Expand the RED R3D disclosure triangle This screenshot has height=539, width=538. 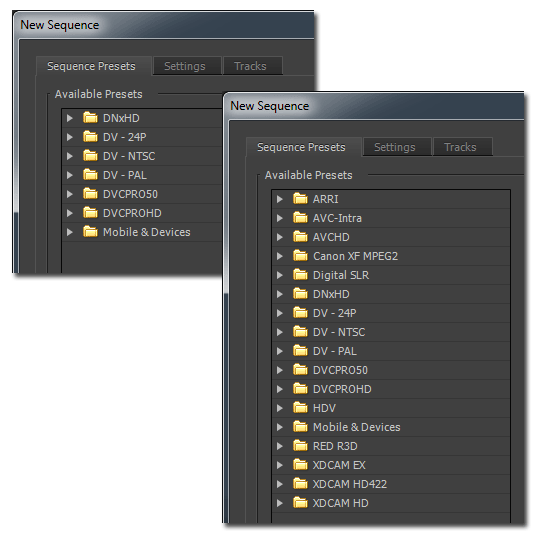[280, 446]
